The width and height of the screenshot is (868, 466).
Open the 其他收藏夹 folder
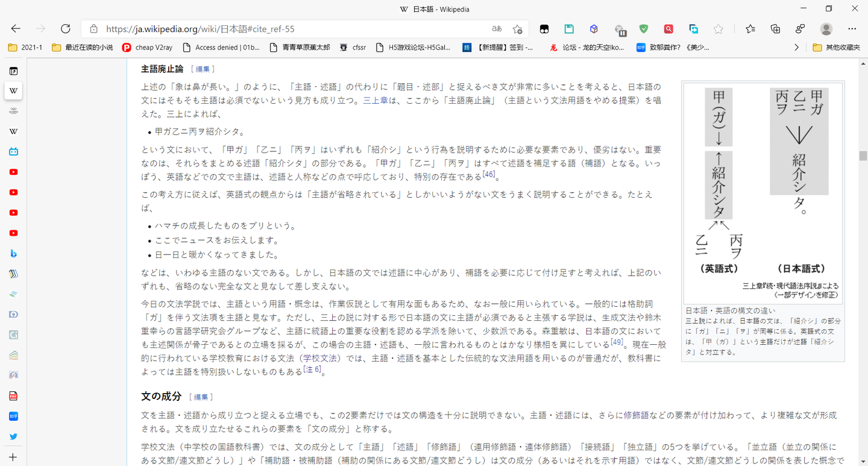pyautogui.click(x=837, y=47)
